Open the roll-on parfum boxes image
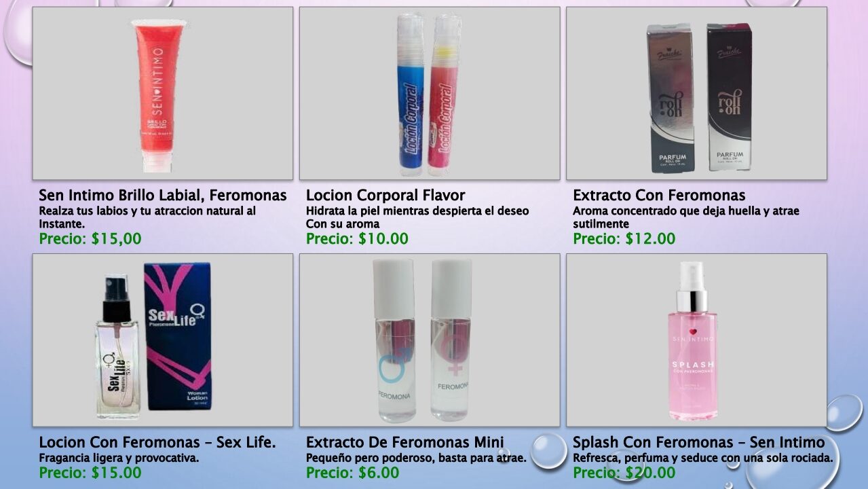The width and height of the screenshot is (868, 489). tap(696, 93)
